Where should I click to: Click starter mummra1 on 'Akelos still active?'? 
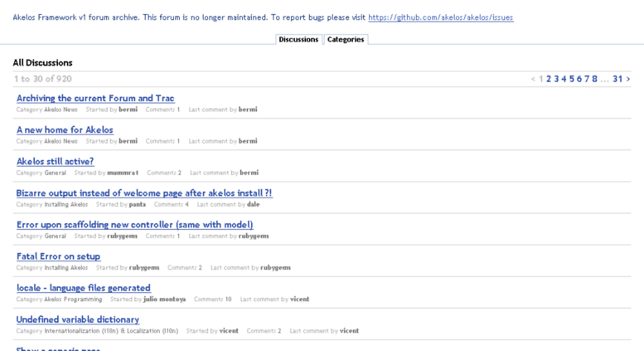click(x=123, y=173)
